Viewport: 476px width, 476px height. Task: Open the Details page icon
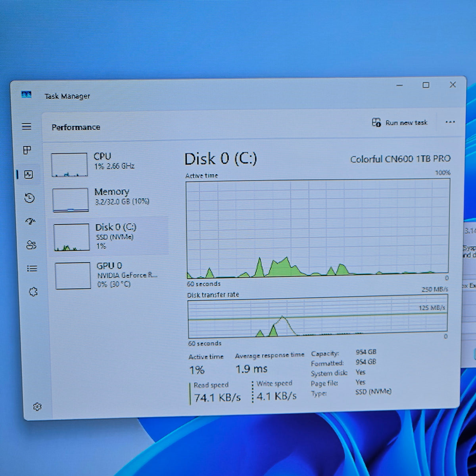[32, 269]
